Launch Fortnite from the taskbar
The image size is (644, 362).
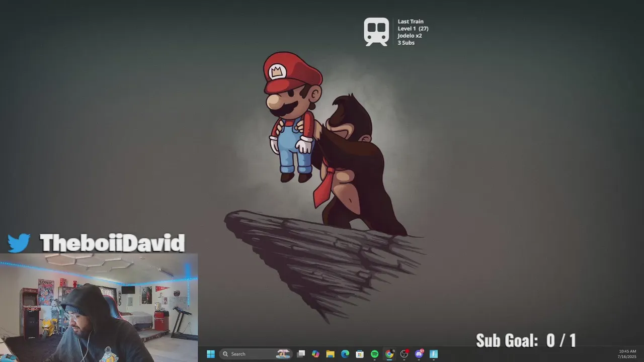434,354
